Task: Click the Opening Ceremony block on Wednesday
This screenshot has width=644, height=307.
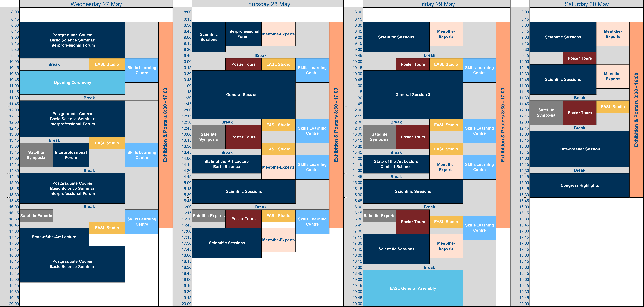Action: tap(72, 82)
